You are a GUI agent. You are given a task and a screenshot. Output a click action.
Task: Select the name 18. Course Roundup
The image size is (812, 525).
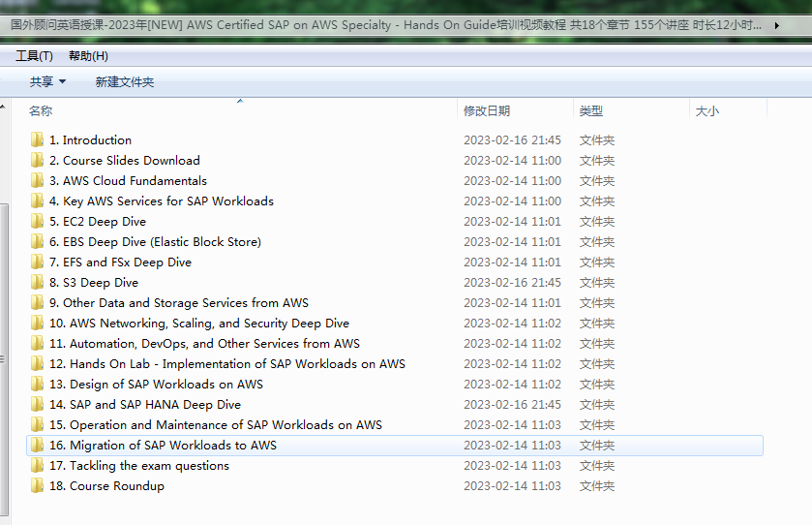pos(106,485)
